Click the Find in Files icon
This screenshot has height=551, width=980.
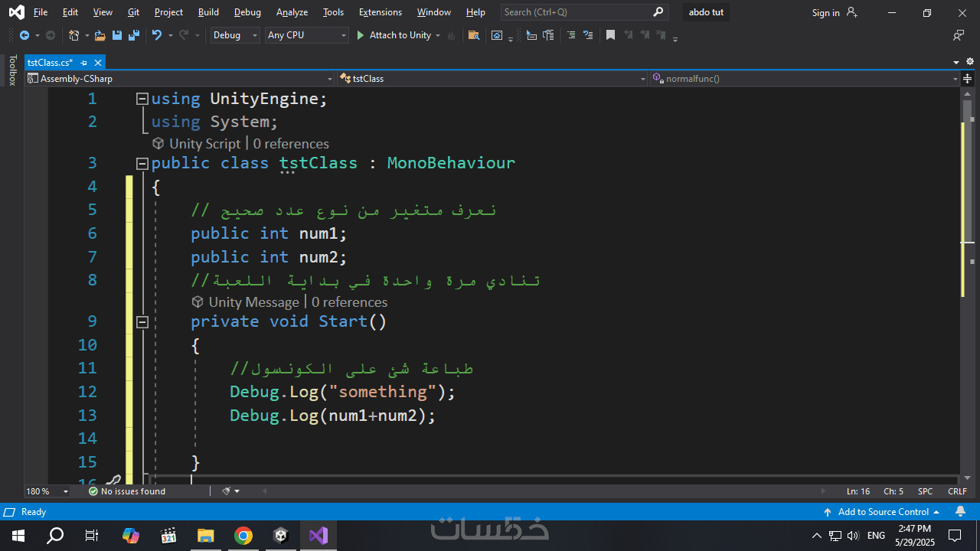tap(474, 35)
